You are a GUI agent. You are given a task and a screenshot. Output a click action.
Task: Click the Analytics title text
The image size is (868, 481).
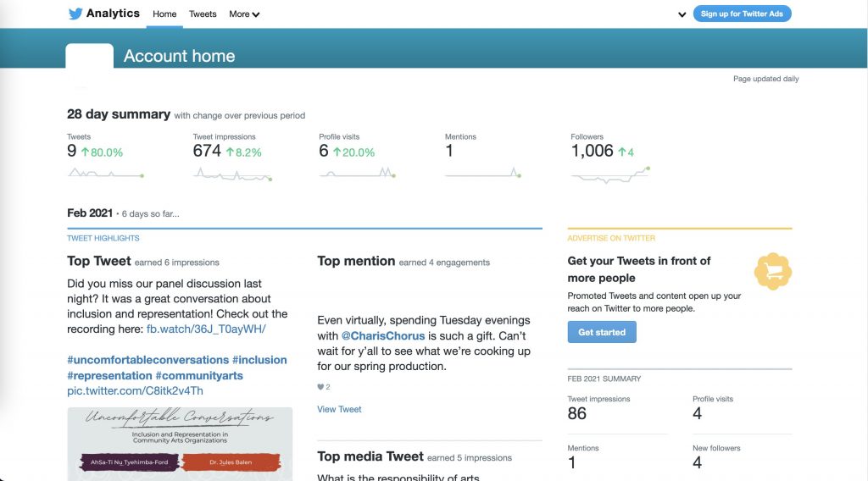113,14
